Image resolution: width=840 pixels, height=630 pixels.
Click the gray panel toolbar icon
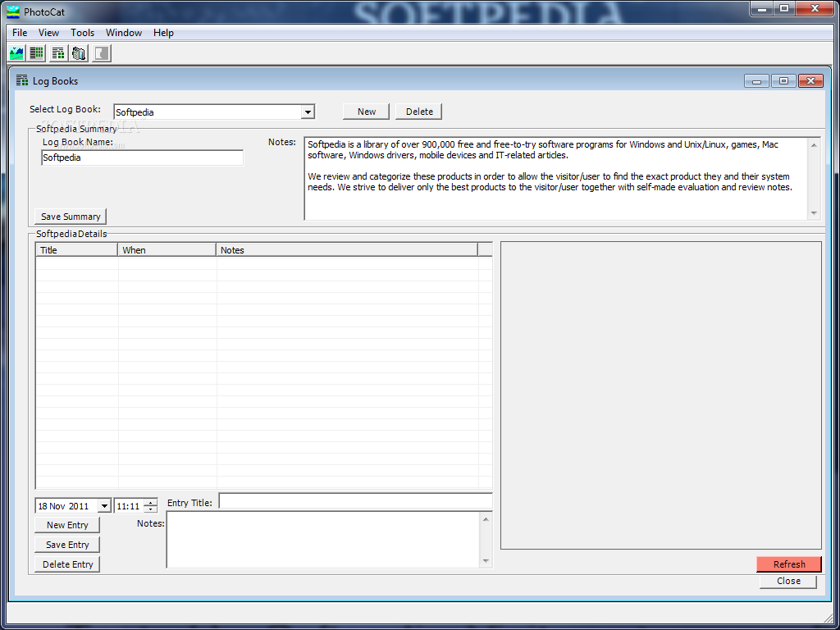point(101,53)
